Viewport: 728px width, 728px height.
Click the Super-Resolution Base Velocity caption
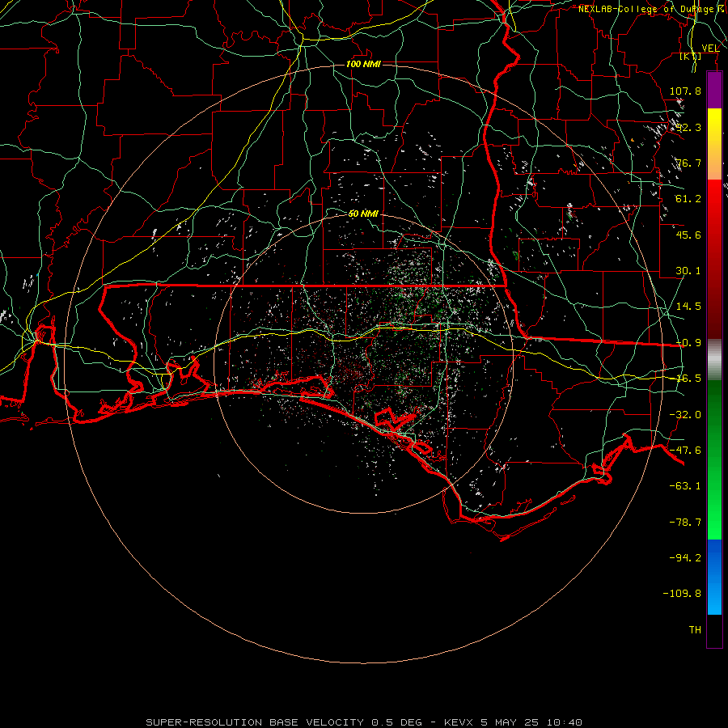point(364,722)
